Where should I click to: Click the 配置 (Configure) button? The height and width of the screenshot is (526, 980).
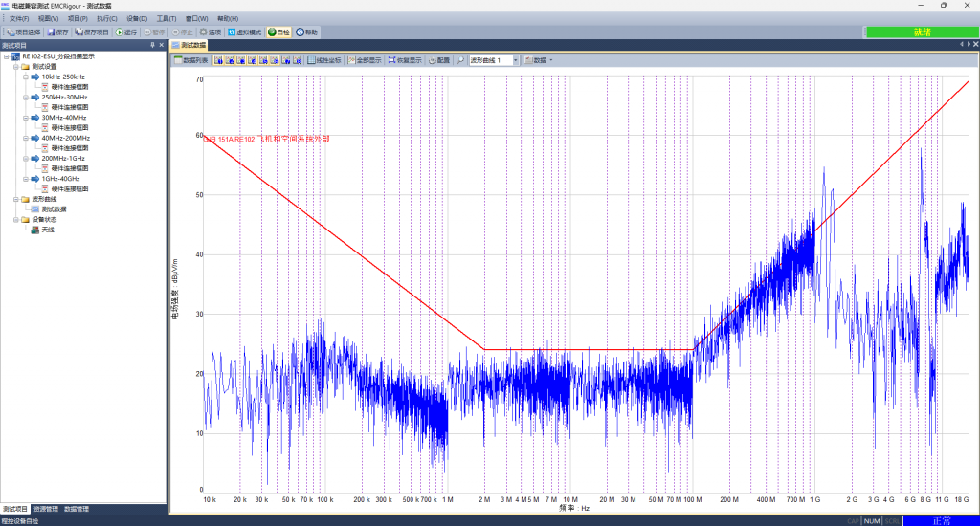tap(434, 60)
